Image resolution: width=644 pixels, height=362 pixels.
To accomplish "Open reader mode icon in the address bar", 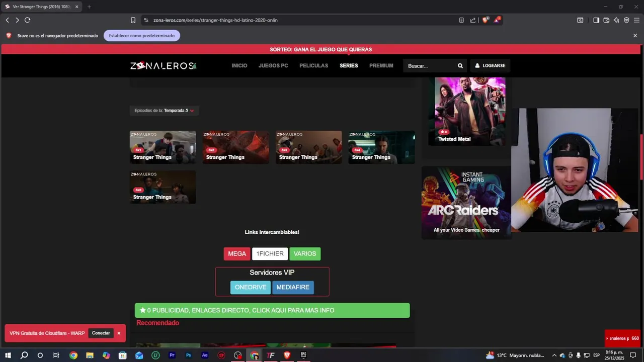I will click(x=461, y=20).
